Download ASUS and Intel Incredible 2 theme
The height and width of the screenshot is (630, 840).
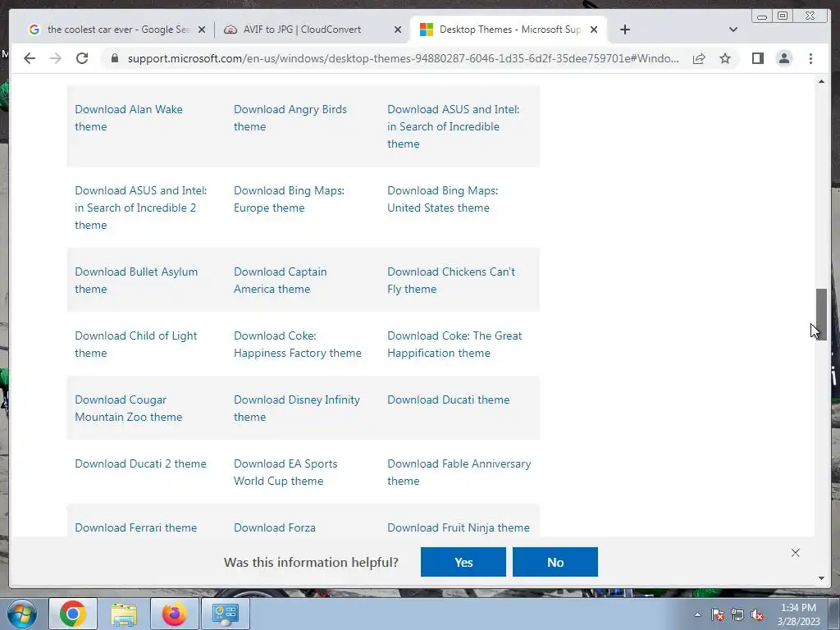coord(140,208)
